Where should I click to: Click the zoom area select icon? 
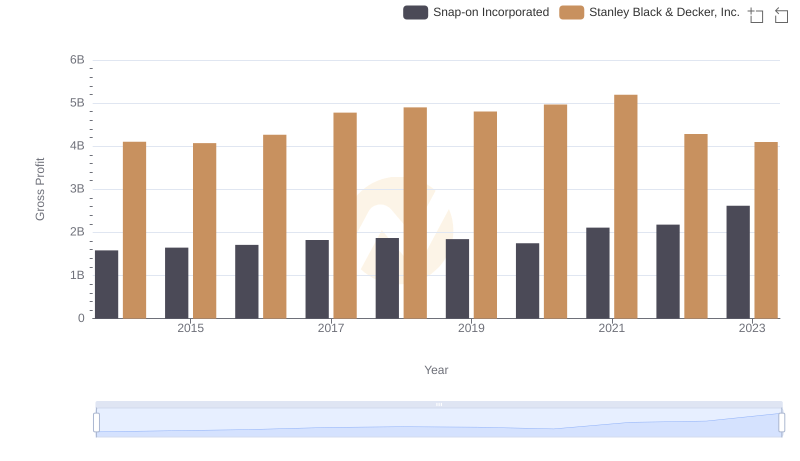756,15
